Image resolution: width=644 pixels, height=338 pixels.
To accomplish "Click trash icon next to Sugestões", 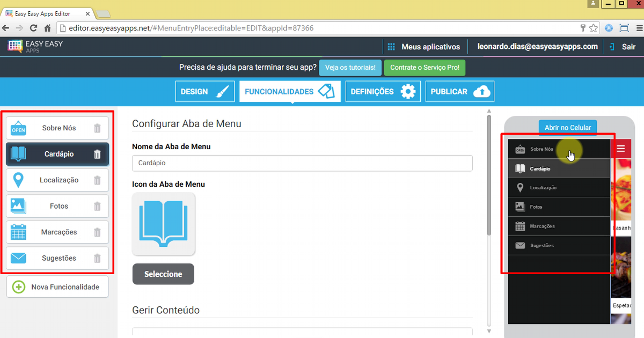I will pos(97,258).
